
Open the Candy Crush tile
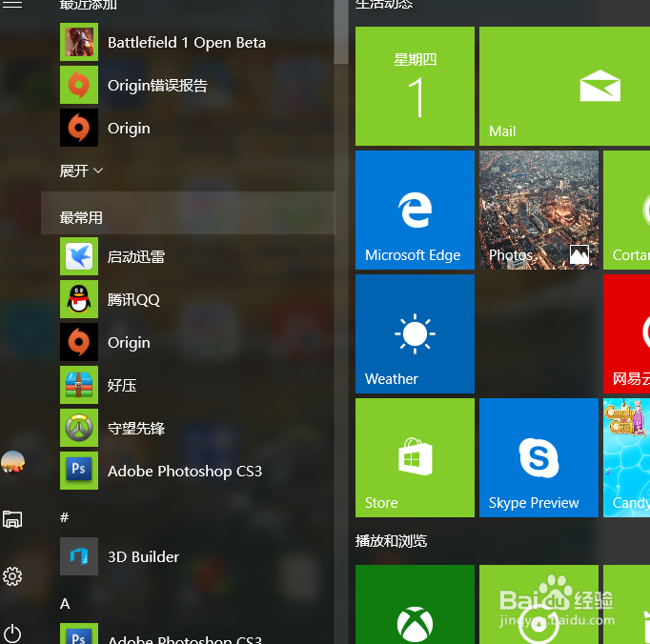tap(627, 458)
